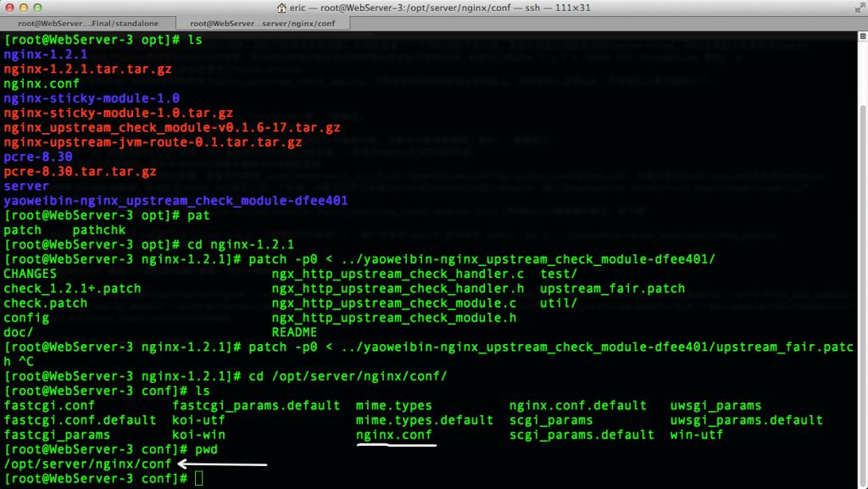Click the window title text in title bar
This screenshot has height=489, width=868.
(x=441, y=8)
